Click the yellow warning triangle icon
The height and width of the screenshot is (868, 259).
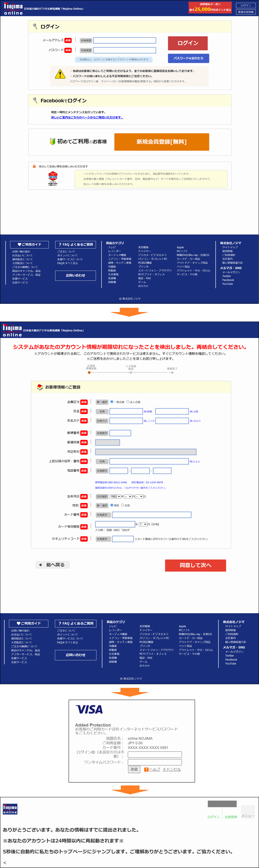(x=60, y=74)
